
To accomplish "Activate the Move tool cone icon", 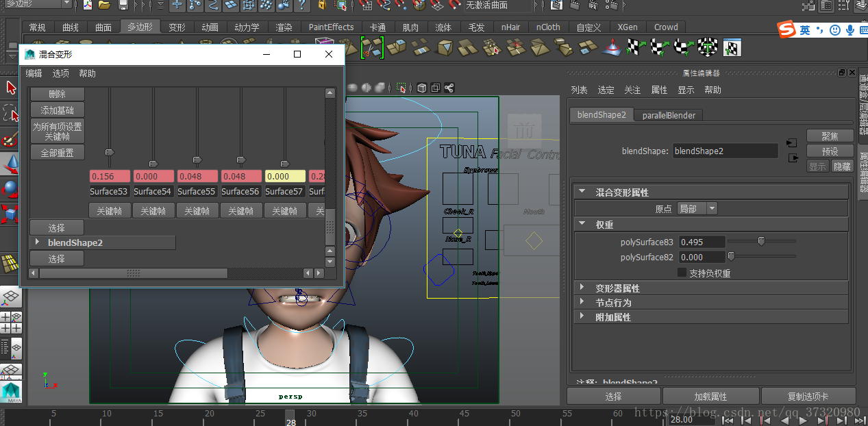I will [x=10, y=164].
